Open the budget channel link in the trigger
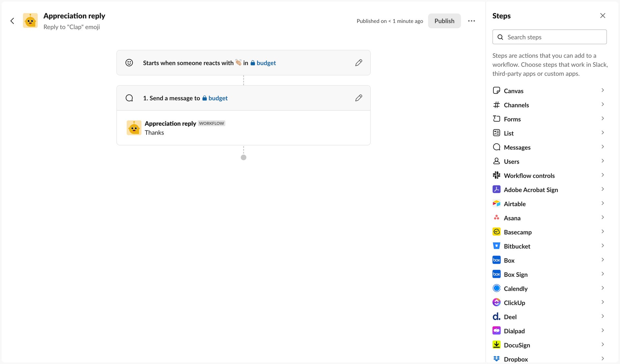Image resolution: width=620 pixels, height=364 pixels. tap(265, 63)
